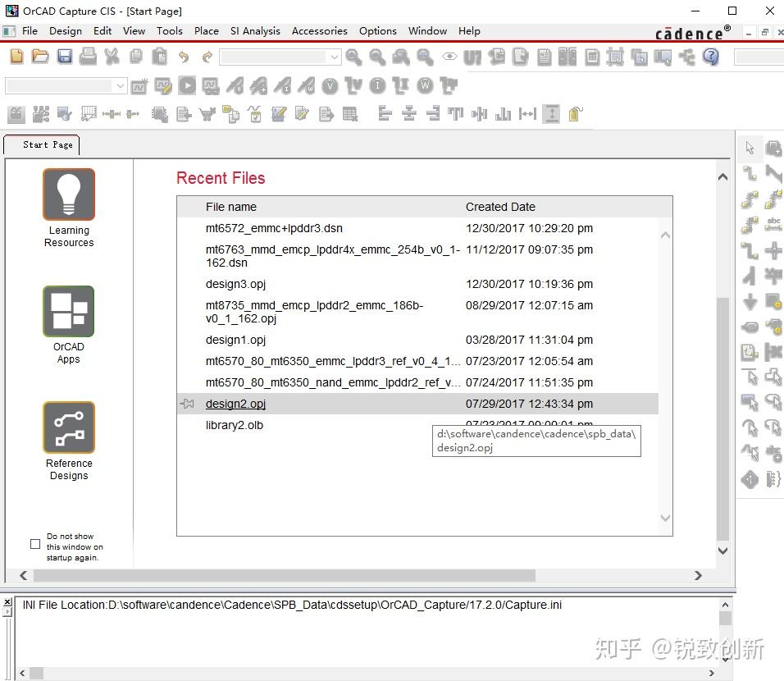Image resolution: width=784 pixels, height=681 pixels.
Task: Open a project with the folder icon
Action: (x=40, y=57)
